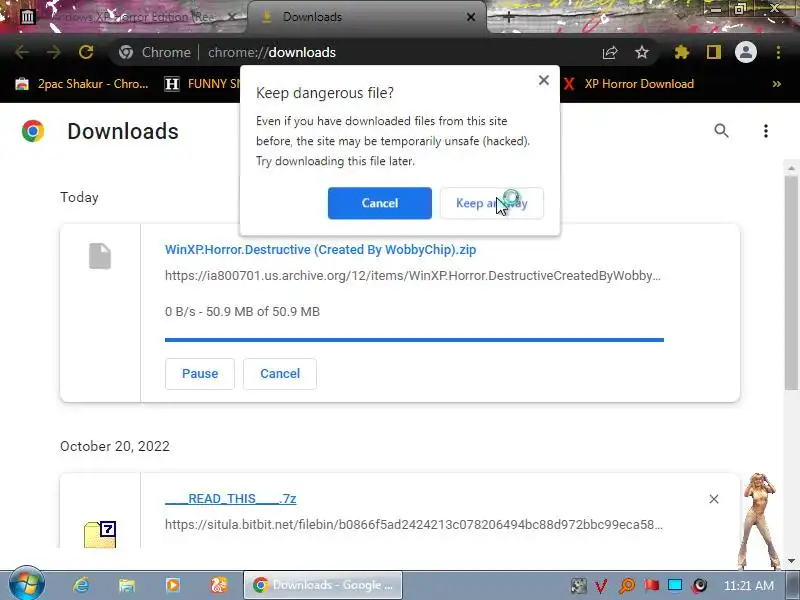This screenshot has height=600, width=800.
Task: Click the Downloads - Google Chrome taskbar button
Action: (x=323, y=585)
